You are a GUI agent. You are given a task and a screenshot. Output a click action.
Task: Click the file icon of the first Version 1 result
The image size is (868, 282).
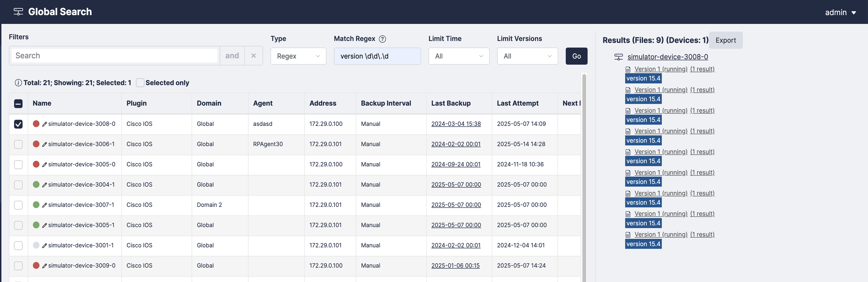click(628, 69)
